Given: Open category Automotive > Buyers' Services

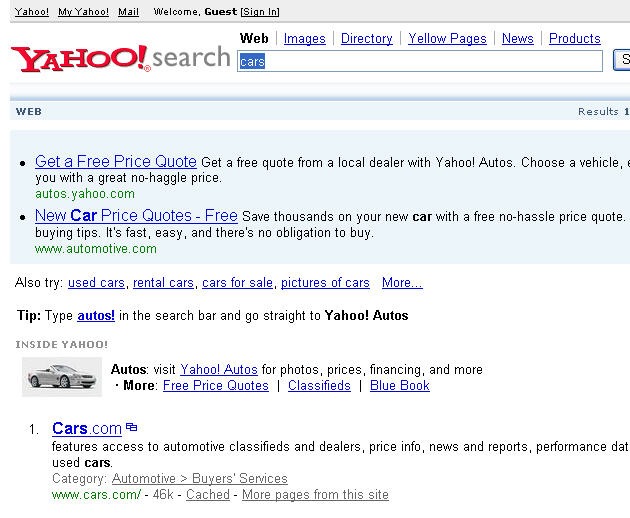Looking at the screenshot, I should [x=200, y=479].
